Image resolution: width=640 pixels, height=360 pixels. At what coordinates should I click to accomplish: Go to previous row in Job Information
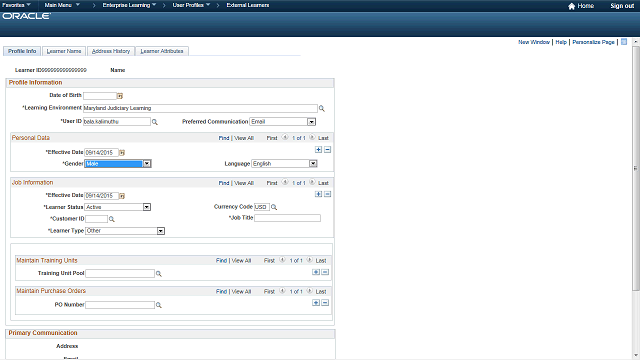pos(285,182)
